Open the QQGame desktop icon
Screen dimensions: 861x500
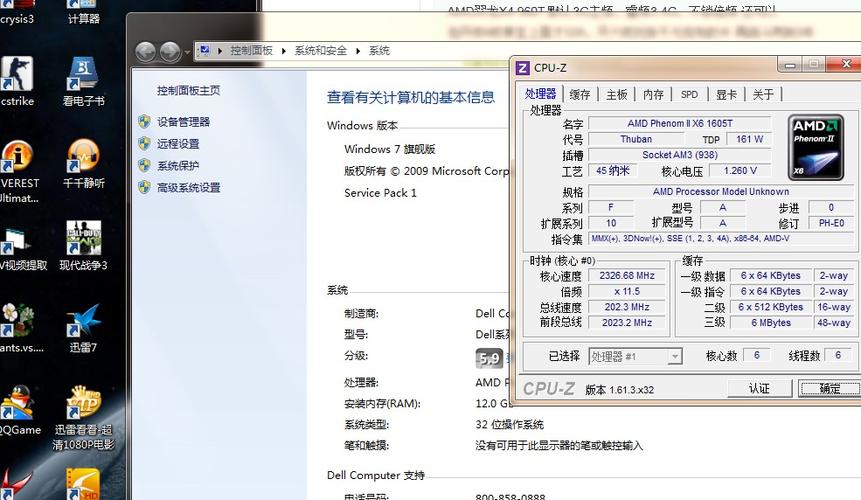20,410
